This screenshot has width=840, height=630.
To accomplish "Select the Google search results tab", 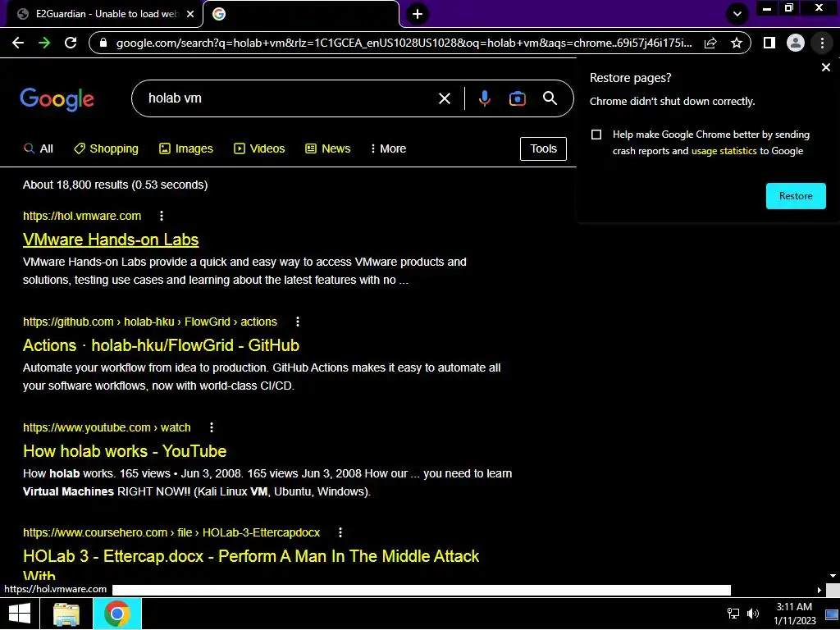I will (302, 14).
